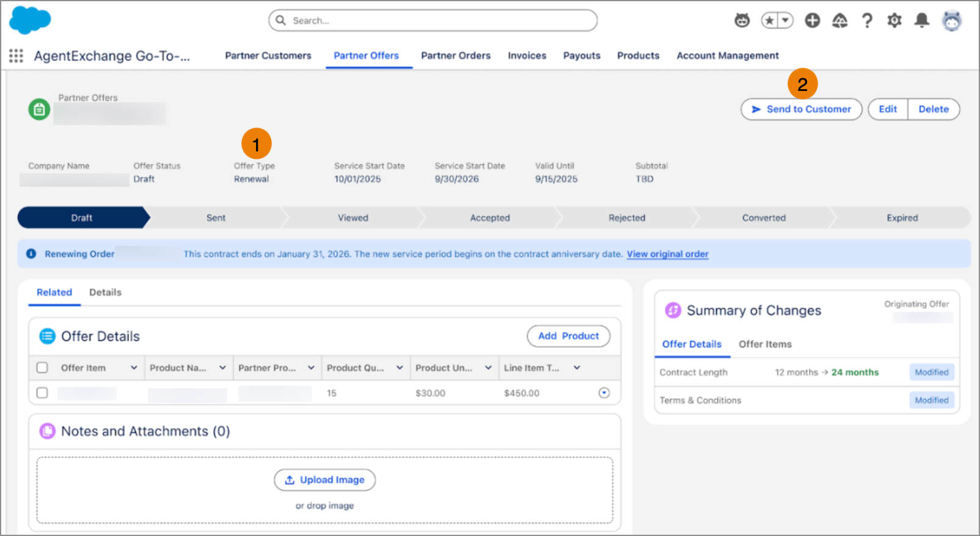Select the Sent stage in path
The height and width of the screenshot is (536, 980).
coord(216,218)
